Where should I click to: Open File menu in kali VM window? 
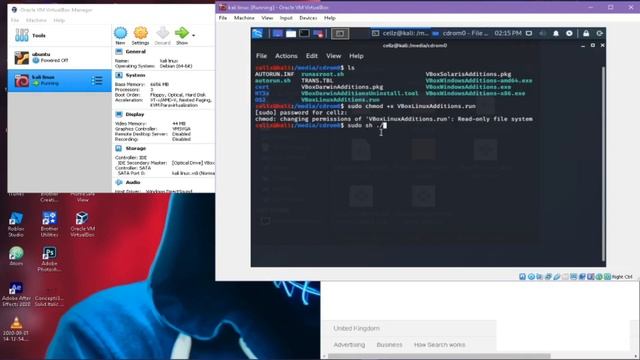click(x=223, y=18)
